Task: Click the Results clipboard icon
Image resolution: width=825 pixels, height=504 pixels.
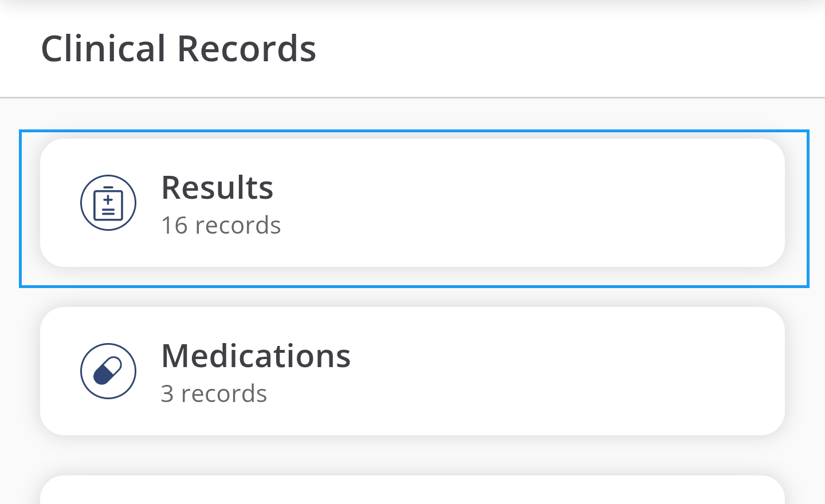Action: click(x=108, y=203)
